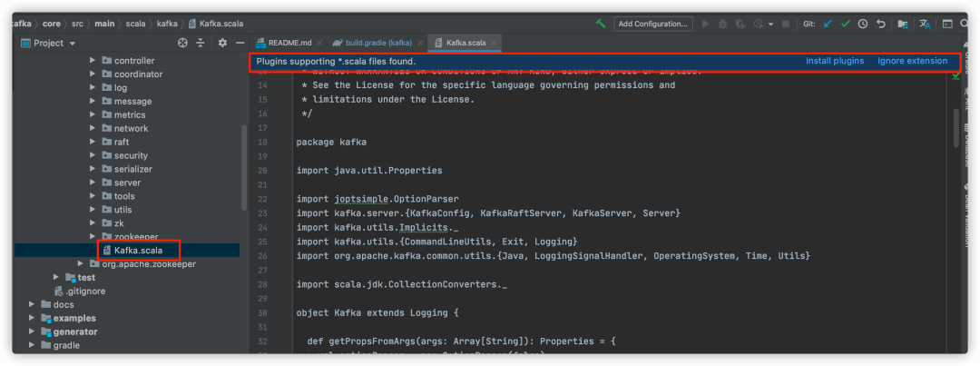
Task: Open run options dropdown arrow by Profile icon
Action: pos(770,25)
